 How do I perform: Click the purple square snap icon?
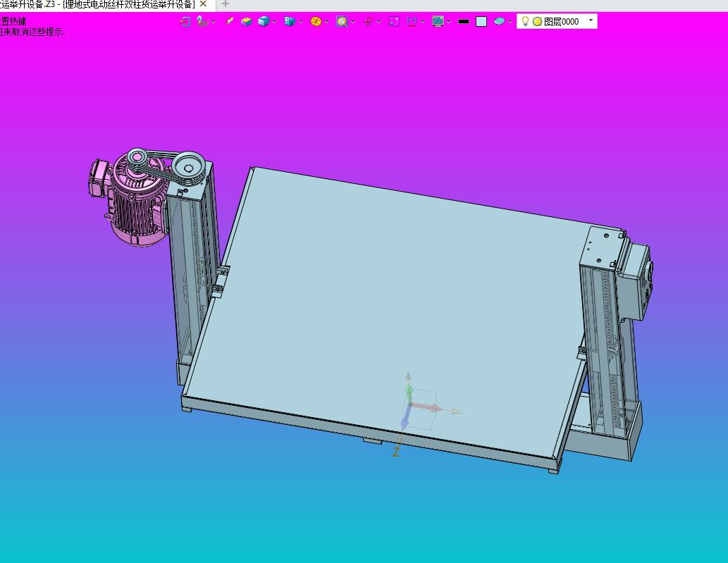pos(394,21)
